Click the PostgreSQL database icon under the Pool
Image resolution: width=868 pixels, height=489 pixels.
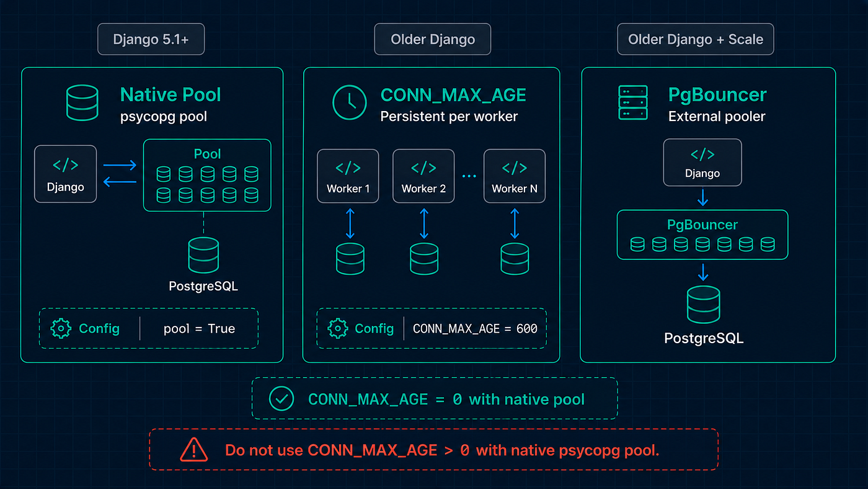tap(203, 256)
